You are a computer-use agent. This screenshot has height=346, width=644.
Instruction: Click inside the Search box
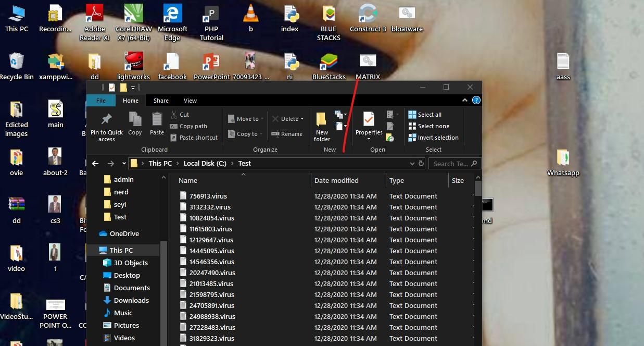(x=452, y=163)
